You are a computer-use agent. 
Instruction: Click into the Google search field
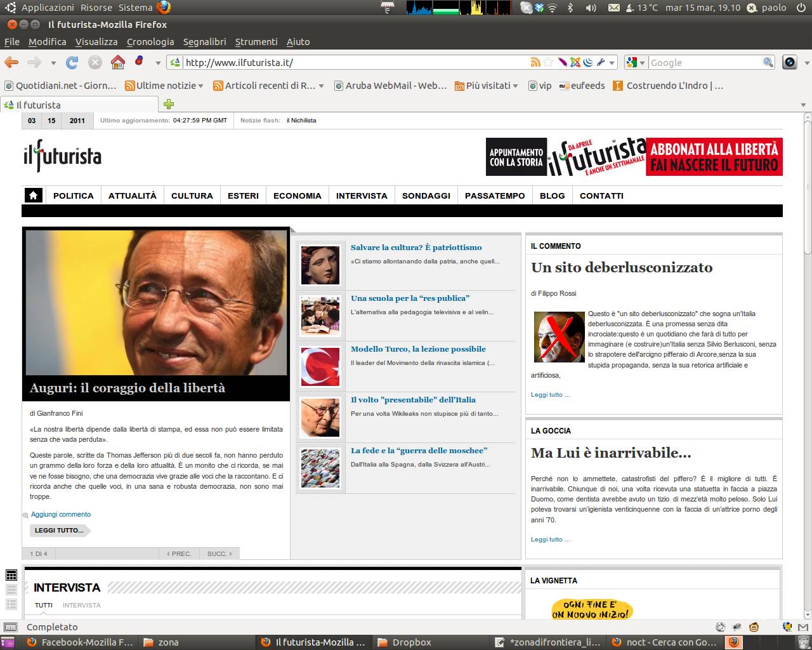coord(705,62)
